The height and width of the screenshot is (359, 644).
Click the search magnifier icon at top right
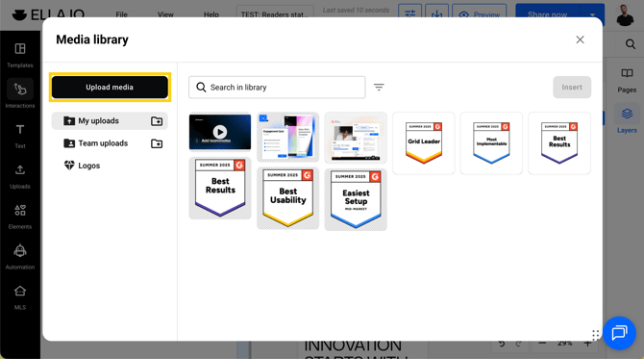pyautogui.click(x=631, y=44)
